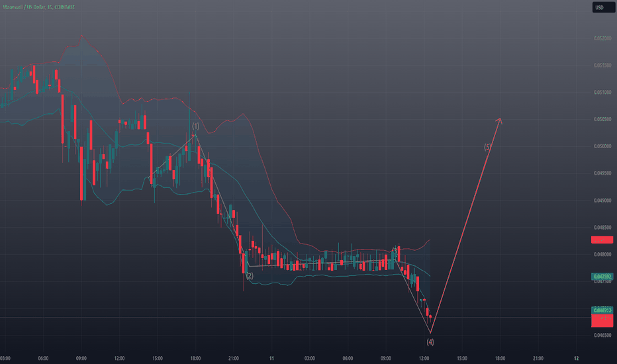Click the 03:00 label at time axis start
Viewport: 617px width, 364px height.
coord(5,359)
